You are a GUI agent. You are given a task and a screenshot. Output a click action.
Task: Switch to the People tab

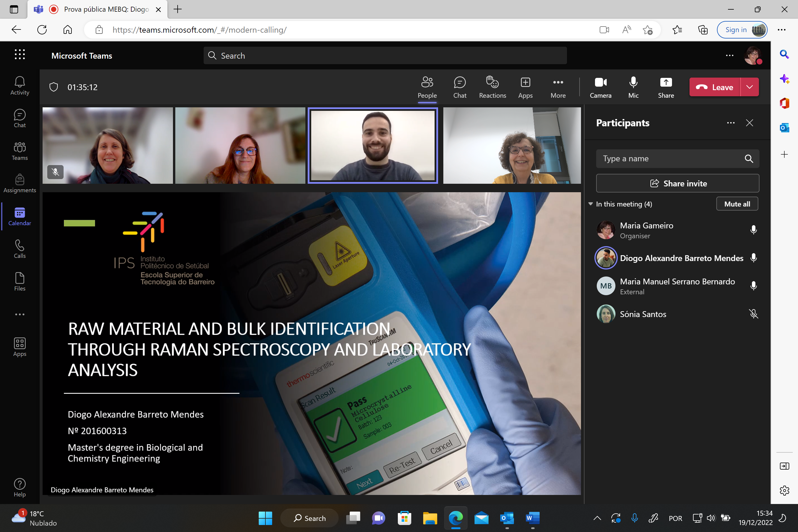coord(427,87)
